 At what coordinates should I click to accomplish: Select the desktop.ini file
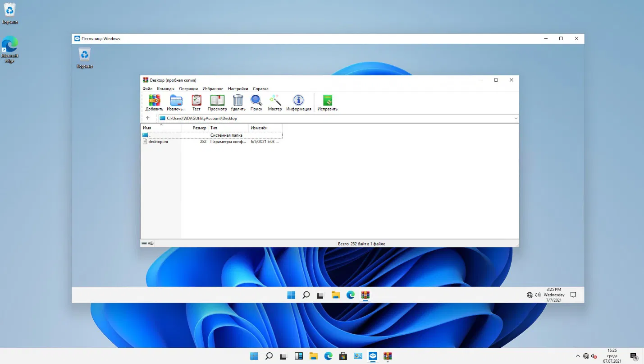[x=158, y=142]
